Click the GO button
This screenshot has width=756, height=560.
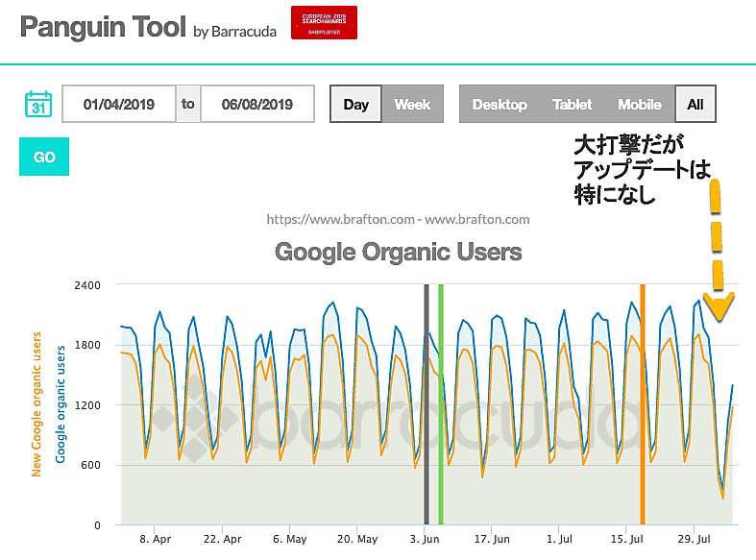[x=44, y=157]
